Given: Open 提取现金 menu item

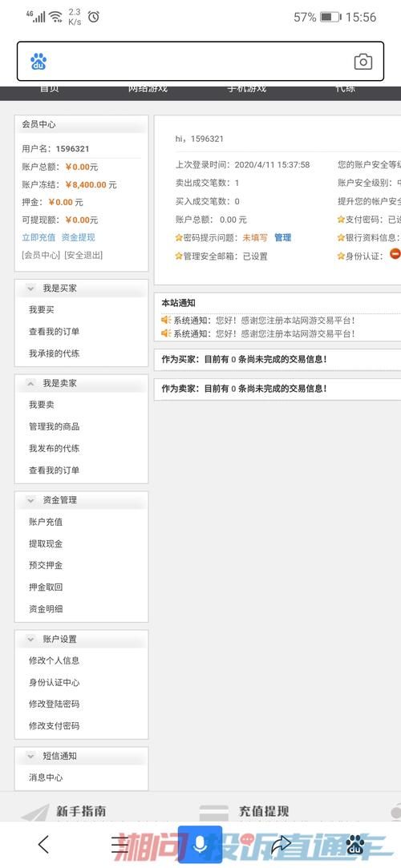Looking at the screenshot, I should tap(46, 543).
